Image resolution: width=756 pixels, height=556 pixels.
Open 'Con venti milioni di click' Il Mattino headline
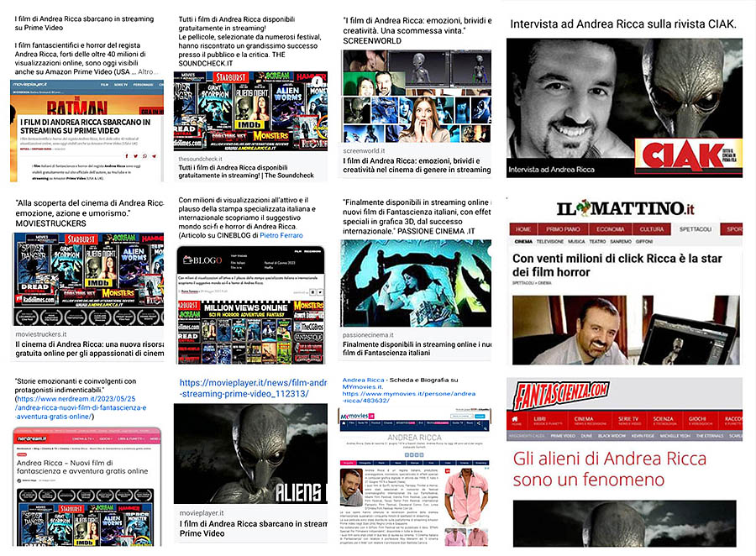pos(617,265)
